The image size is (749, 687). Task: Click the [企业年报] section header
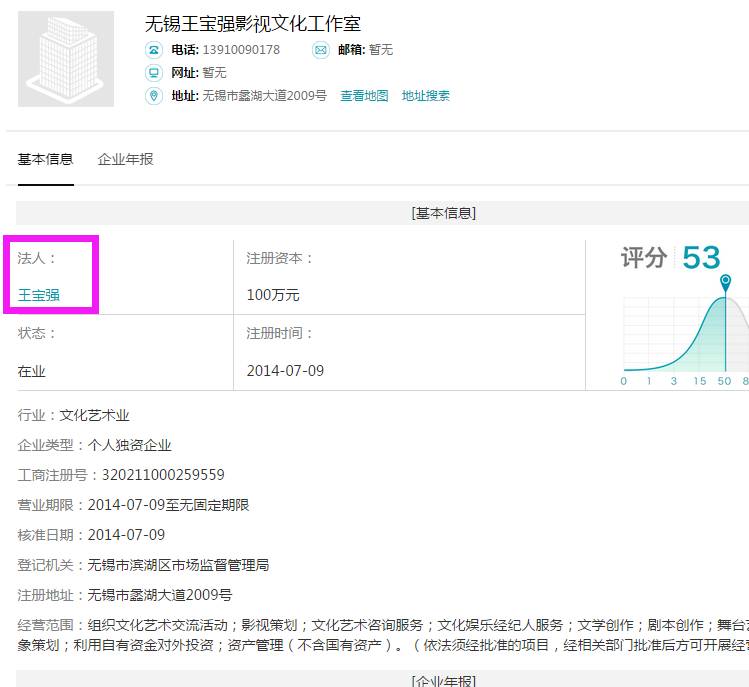pos(443,680)
